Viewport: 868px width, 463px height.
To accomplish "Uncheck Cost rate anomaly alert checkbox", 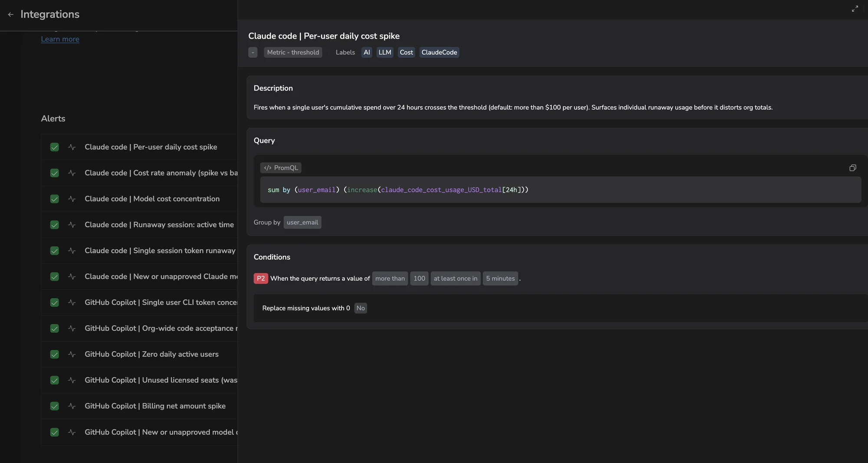I will [54, 173].
